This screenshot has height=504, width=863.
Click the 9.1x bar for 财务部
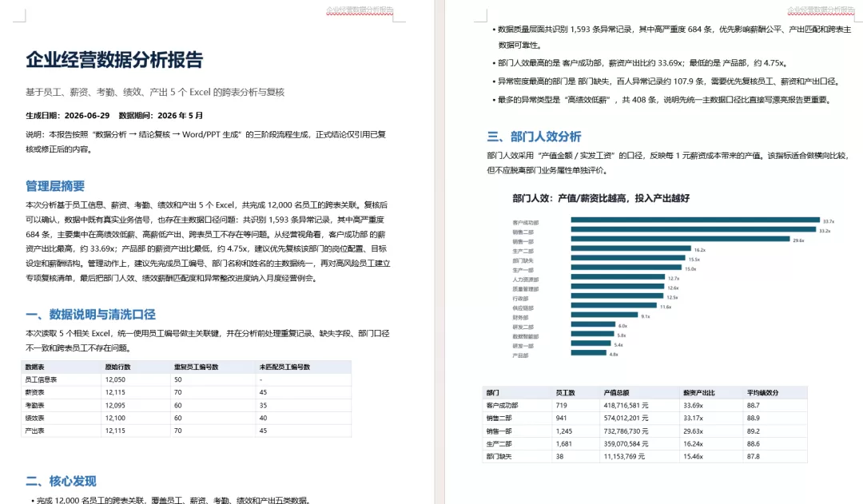click(604, 315)
